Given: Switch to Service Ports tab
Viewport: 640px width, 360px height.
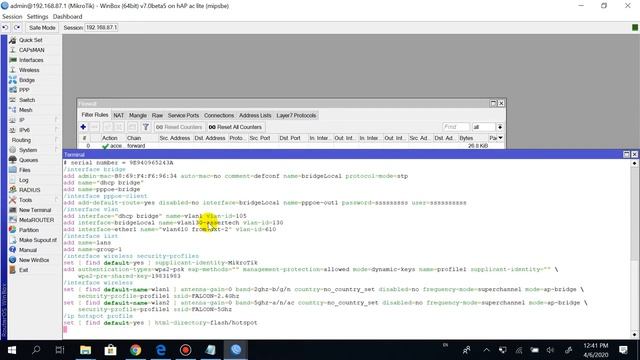Looking at the screenshot, I should pos(183,116).
